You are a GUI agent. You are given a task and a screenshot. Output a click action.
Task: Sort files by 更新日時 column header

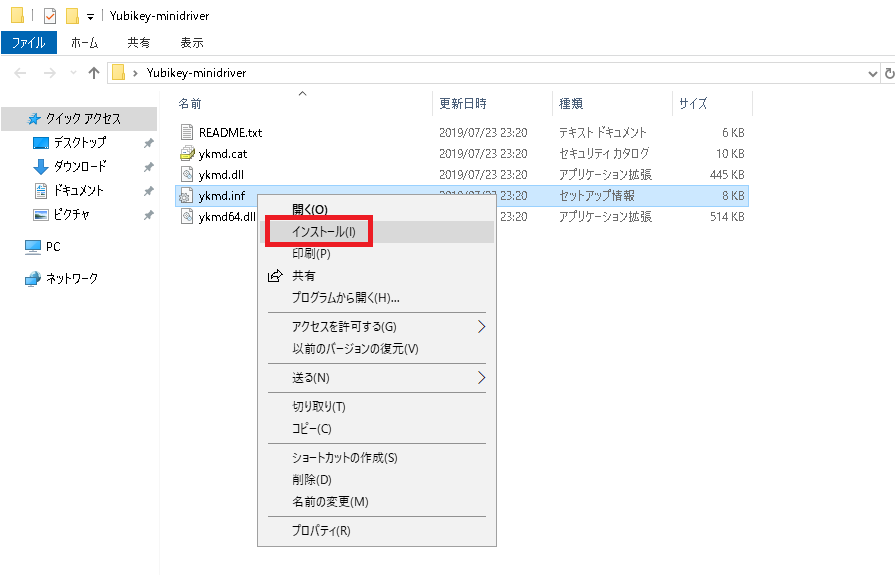(x=463, y=104)
